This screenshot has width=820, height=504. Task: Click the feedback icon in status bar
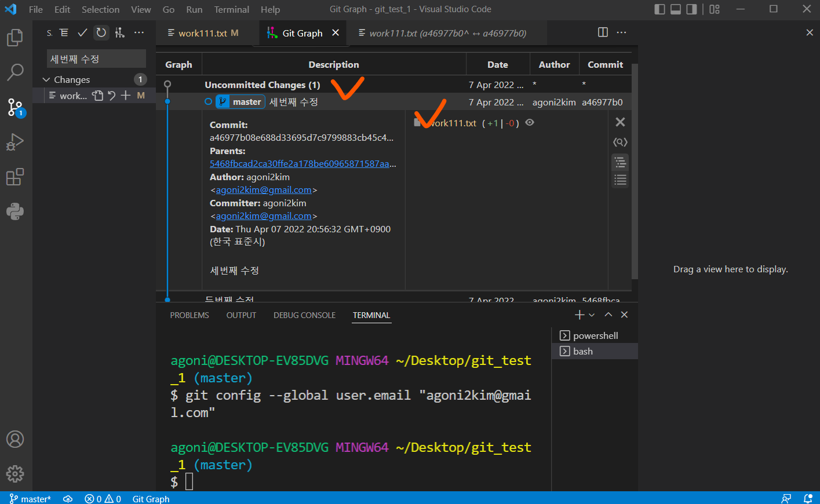(x=786, y=499)
